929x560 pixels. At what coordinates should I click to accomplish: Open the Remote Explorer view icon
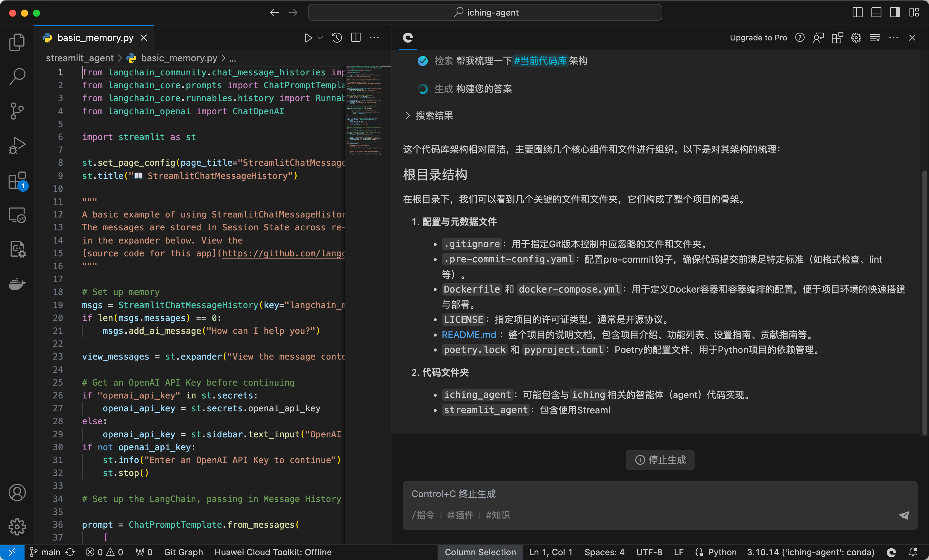[17, 215]
